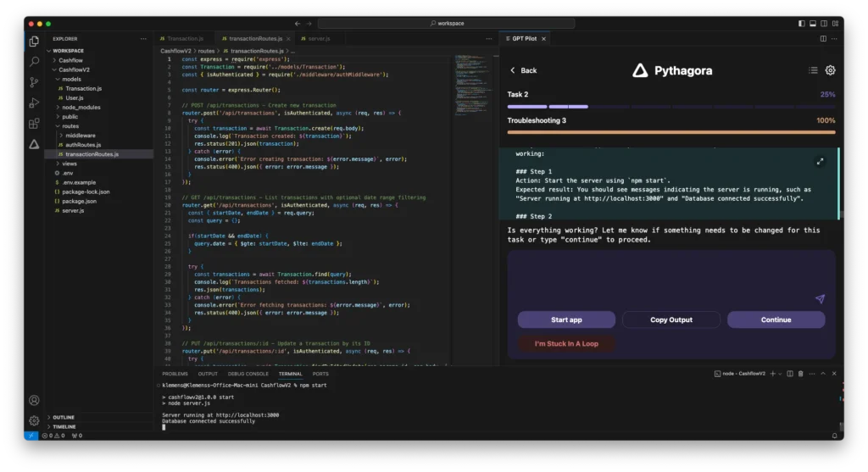
Task: Toggle the secondary side bar layout button
Action: point(824,23)
